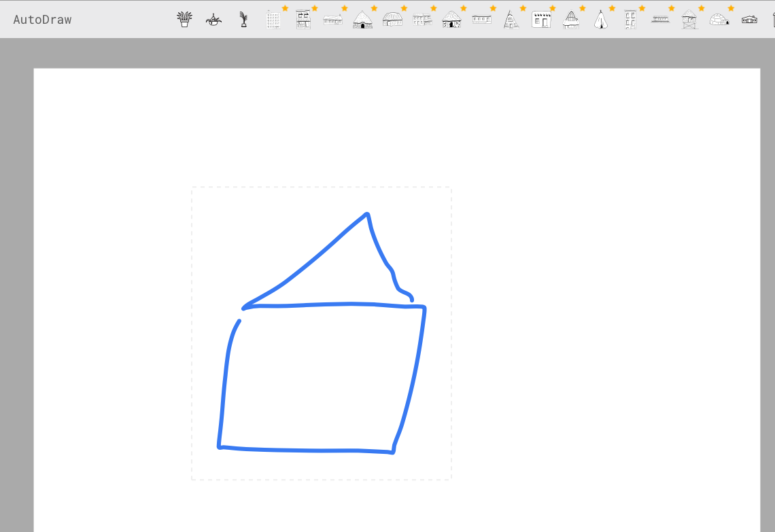Select the thatched A-frame cottage suggestion

[571, 19]
